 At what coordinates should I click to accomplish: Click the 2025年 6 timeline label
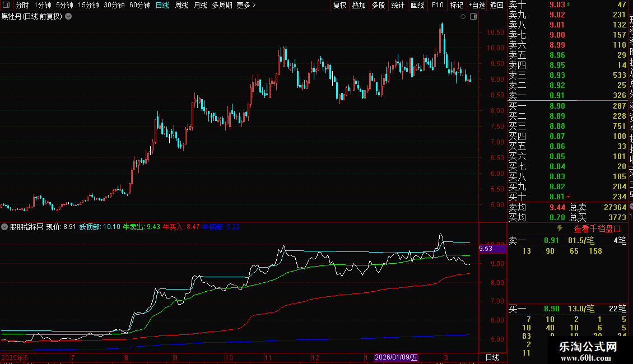(x=15, y=357)
